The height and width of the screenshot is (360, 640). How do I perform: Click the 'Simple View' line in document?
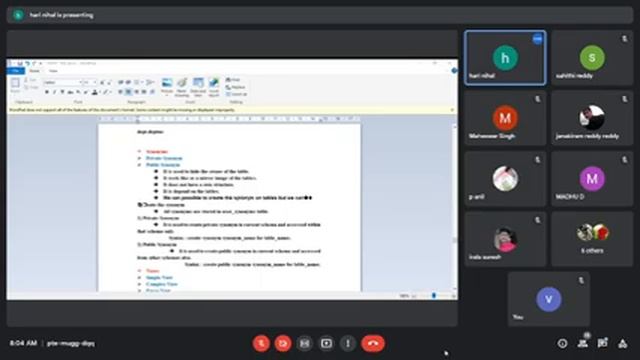coord(159,277)
